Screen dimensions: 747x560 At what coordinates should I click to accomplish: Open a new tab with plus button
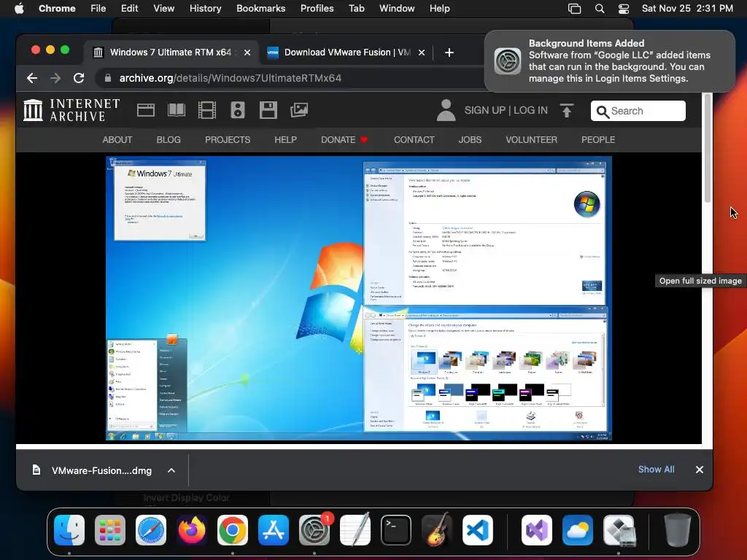(x=449, y=52)
